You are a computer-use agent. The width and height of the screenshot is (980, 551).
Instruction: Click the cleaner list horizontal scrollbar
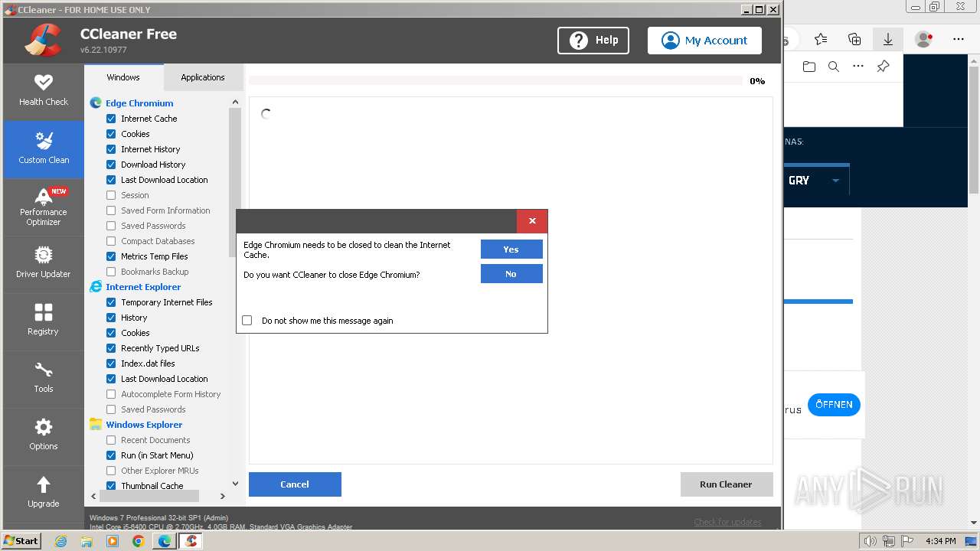pos(149,496)
